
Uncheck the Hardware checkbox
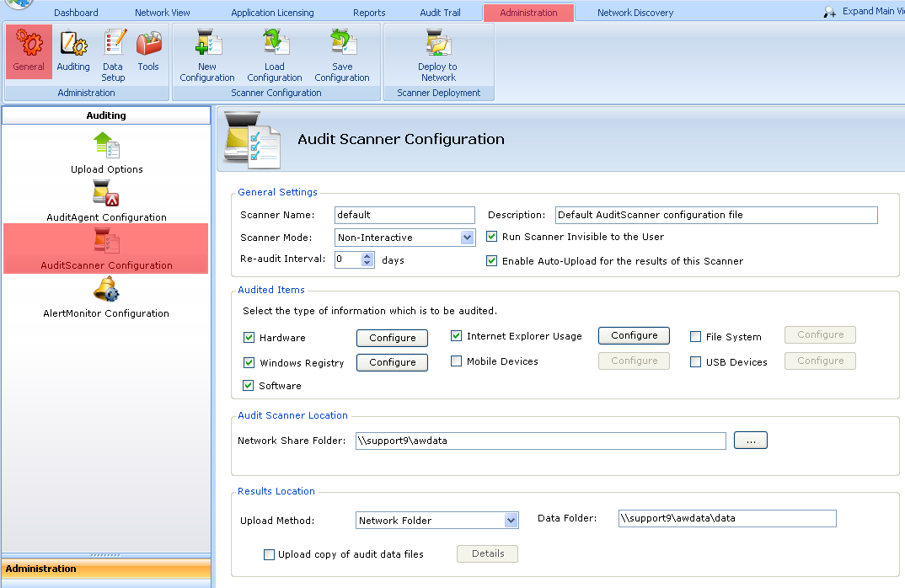point(249,338)
